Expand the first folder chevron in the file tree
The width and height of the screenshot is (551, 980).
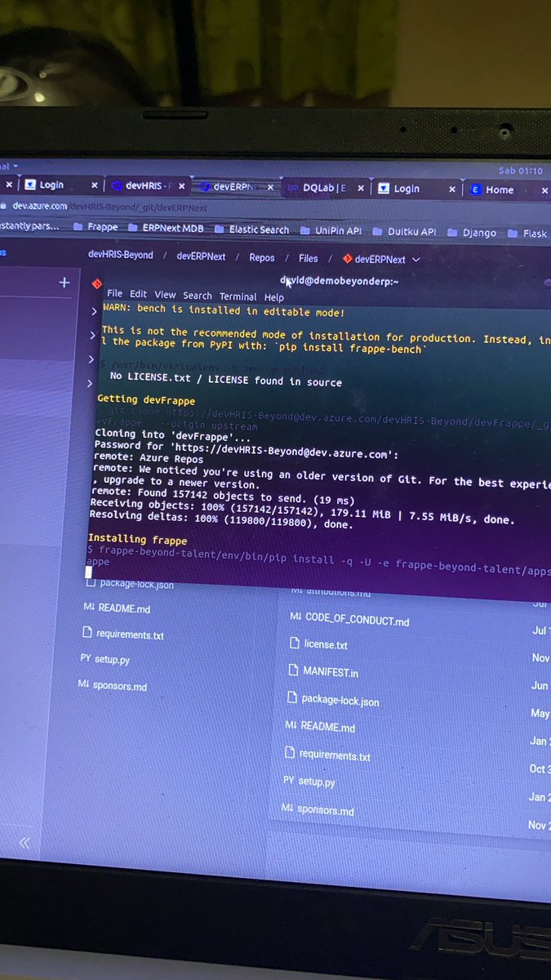[x=94, y=311]
